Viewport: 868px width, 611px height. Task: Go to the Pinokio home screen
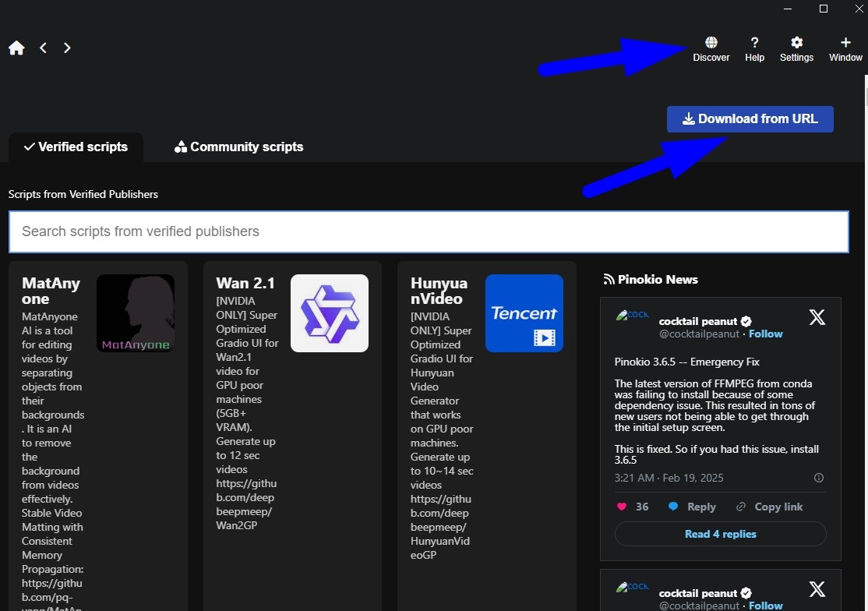pos(16,48)
